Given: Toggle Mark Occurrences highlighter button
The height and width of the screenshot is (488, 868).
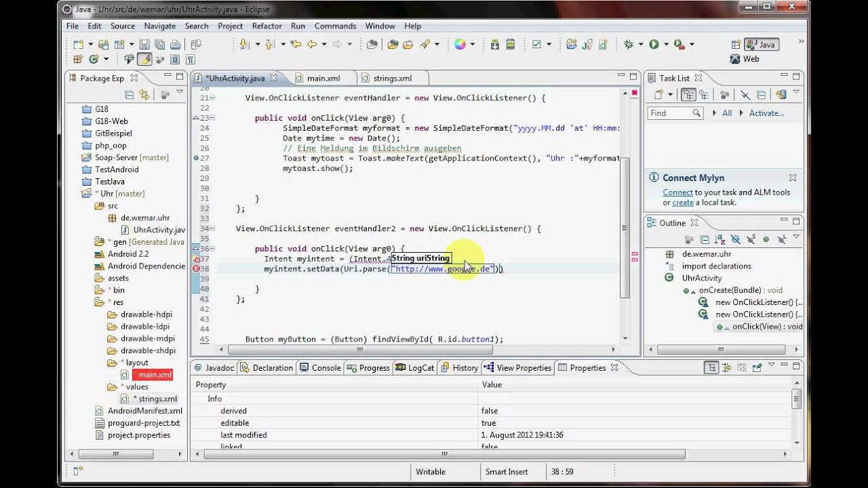Looking at the screenshot, I should 144,59.
